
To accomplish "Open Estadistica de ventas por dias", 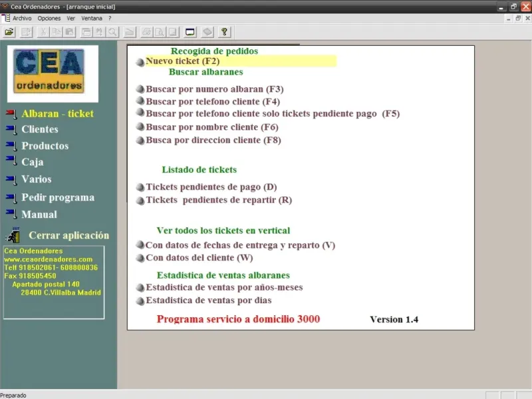I will (x=209, y=301).
